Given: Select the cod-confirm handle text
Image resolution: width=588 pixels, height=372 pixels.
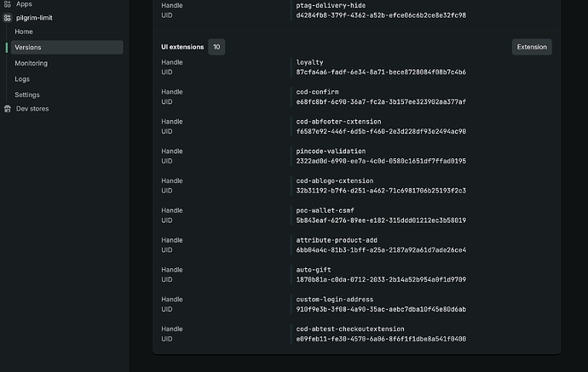Looking at the screenshot, I should pos(318,92).
